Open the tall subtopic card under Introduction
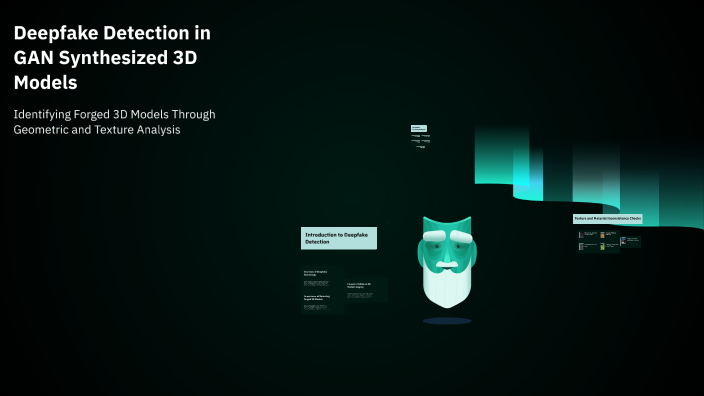704x396 pixels. pos(323,290)
